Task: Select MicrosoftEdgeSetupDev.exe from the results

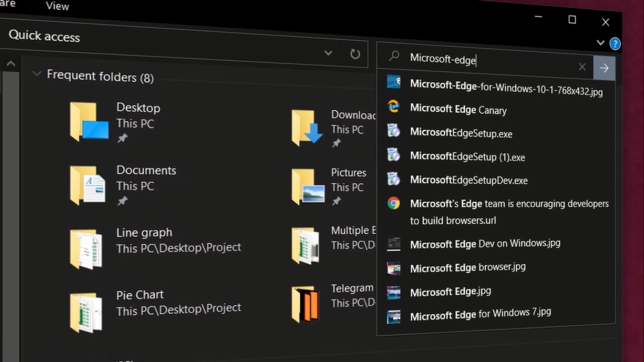Action: pyautogui.click(x=469, y=180)
